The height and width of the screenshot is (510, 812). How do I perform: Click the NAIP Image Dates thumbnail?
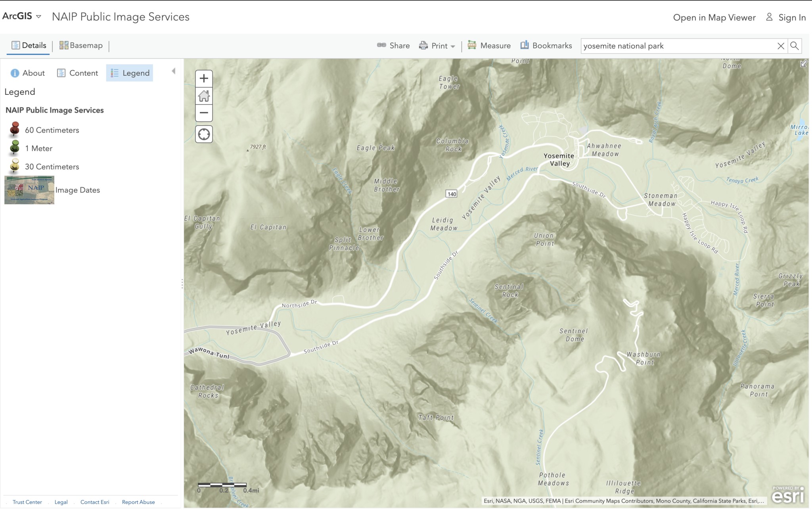pos(29,190)
